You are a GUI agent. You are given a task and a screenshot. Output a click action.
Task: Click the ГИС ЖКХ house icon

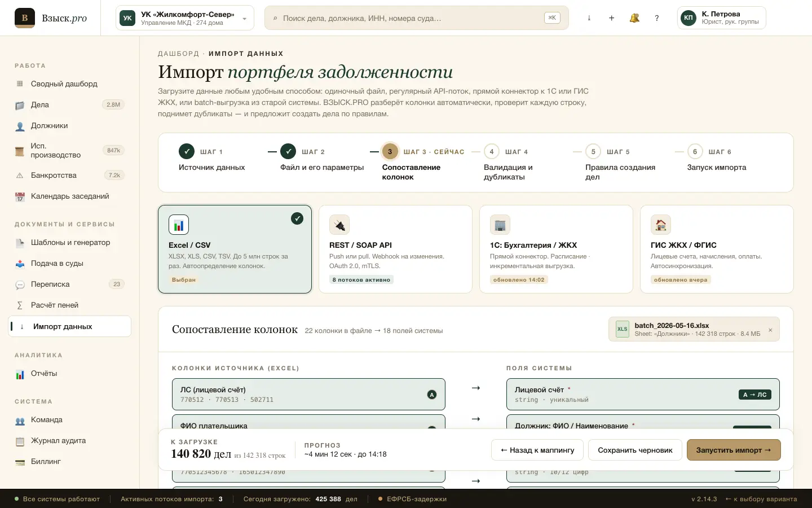click(x=661, y=225)
